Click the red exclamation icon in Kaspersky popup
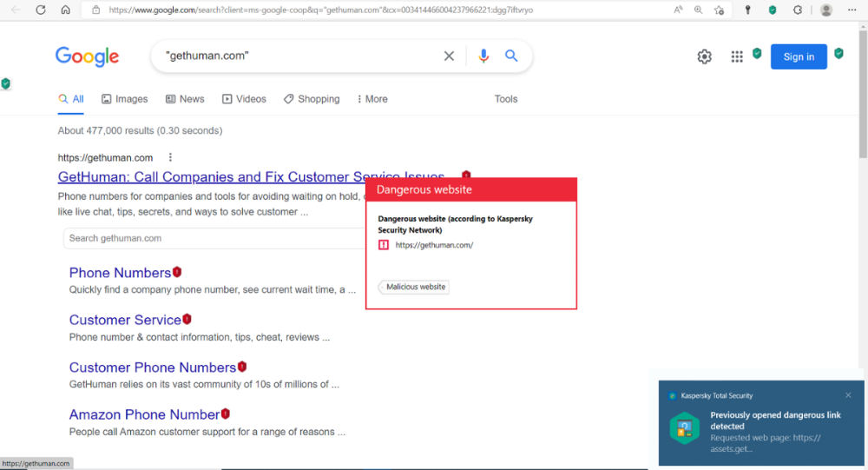868x470 pixels. point(384,245)
